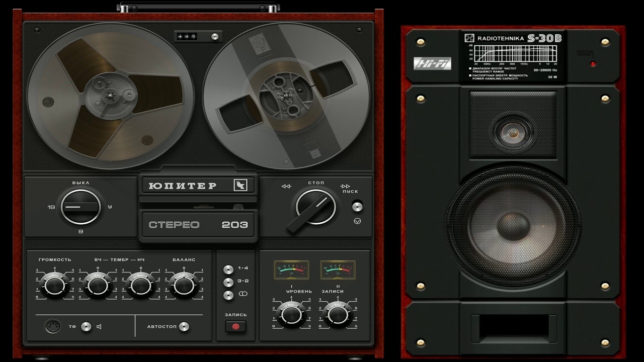
Task: Adjust record level knob for channel II
Action: coord(338,315)
